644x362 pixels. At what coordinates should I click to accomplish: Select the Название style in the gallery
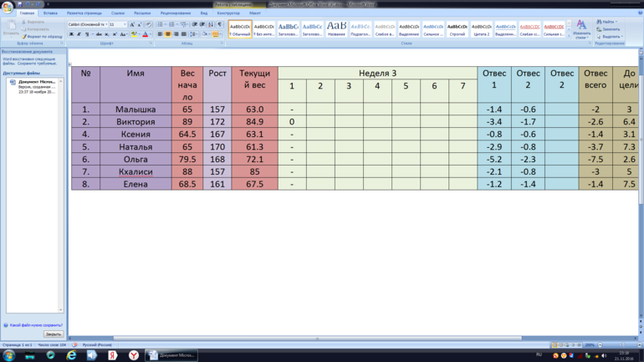pos(336,29)
